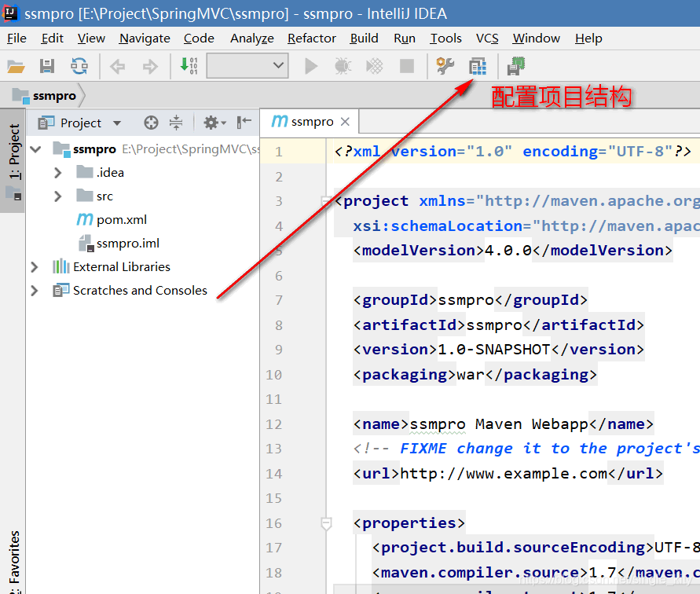Open the Project panel gear settings
This screenshot has width=700, height=594.
pos(214,123)
